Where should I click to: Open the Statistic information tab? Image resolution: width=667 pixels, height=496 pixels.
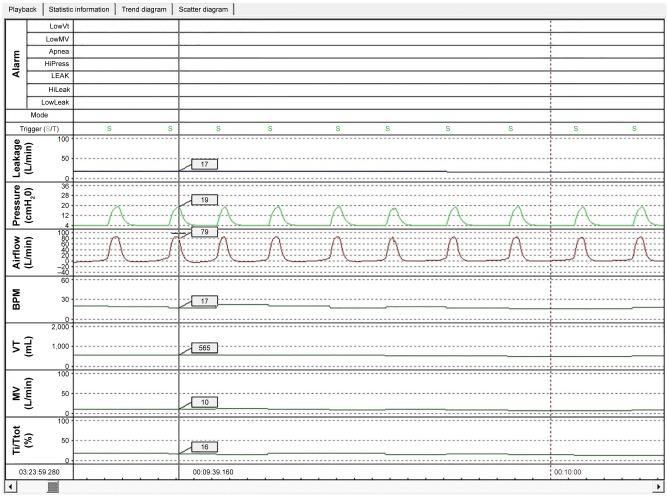pos(79,9)
